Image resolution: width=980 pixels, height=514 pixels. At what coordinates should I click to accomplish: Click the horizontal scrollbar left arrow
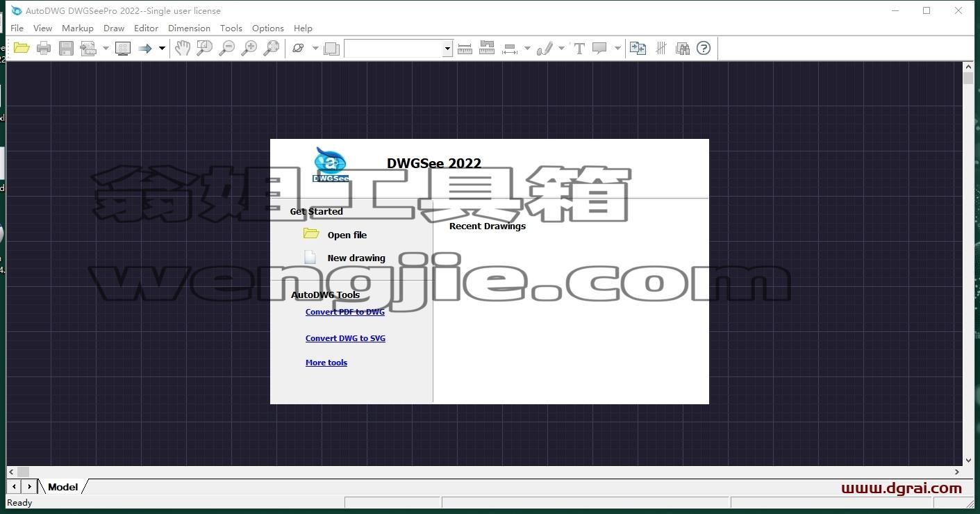[11, 472]
